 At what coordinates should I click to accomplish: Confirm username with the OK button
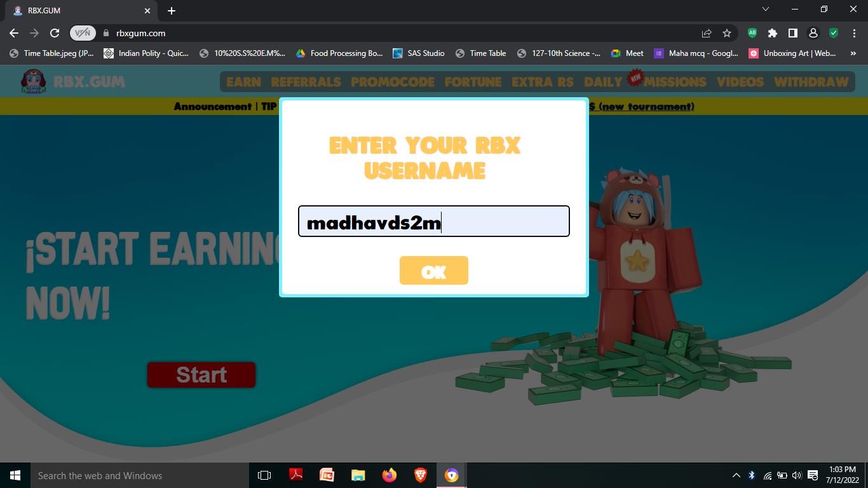434,271
